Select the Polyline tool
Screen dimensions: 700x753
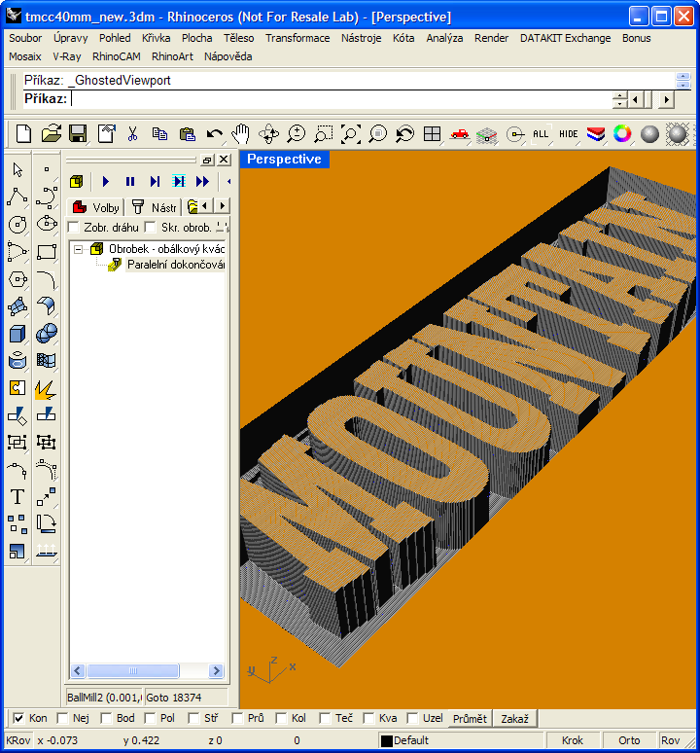(17, 197)
